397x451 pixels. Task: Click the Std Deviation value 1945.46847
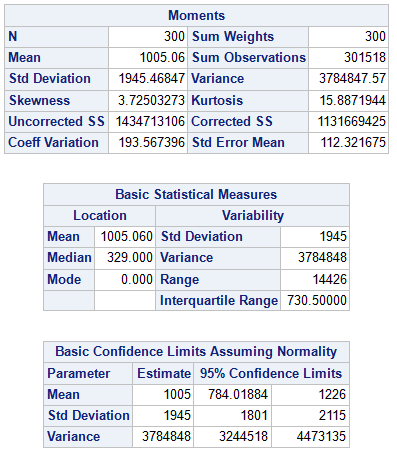[152, 79]
